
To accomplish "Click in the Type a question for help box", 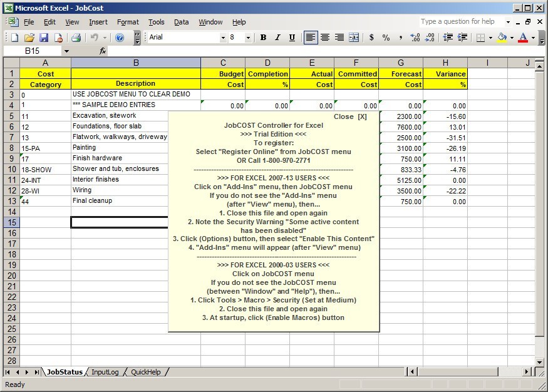I will click(462, 22).
